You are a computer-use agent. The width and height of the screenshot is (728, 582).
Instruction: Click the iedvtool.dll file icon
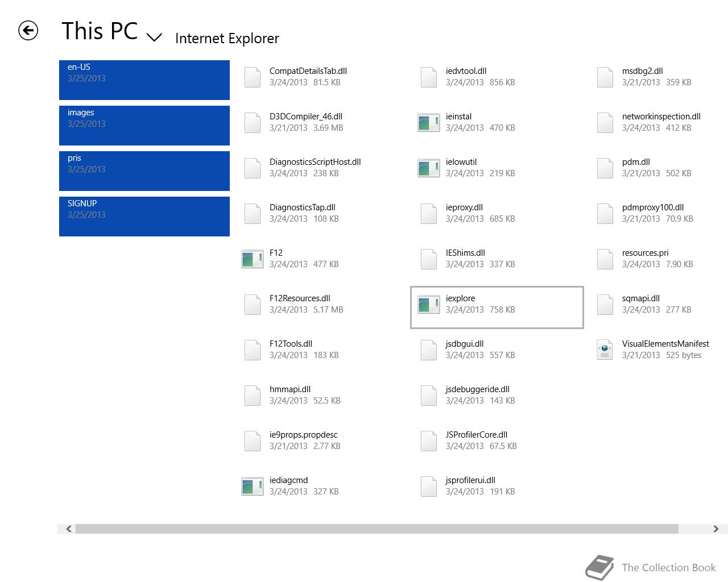pos(429,77)
